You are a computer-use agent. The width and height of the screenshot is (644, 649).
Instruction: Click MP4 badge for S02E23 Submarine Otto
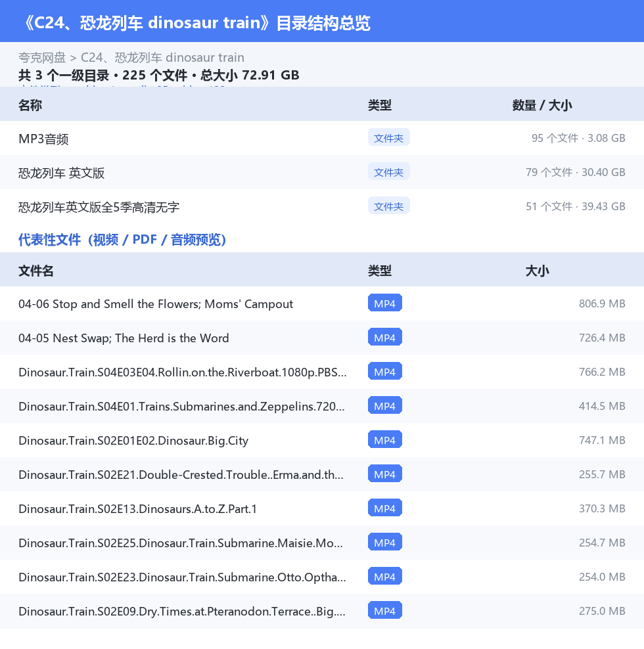point(384,577)
